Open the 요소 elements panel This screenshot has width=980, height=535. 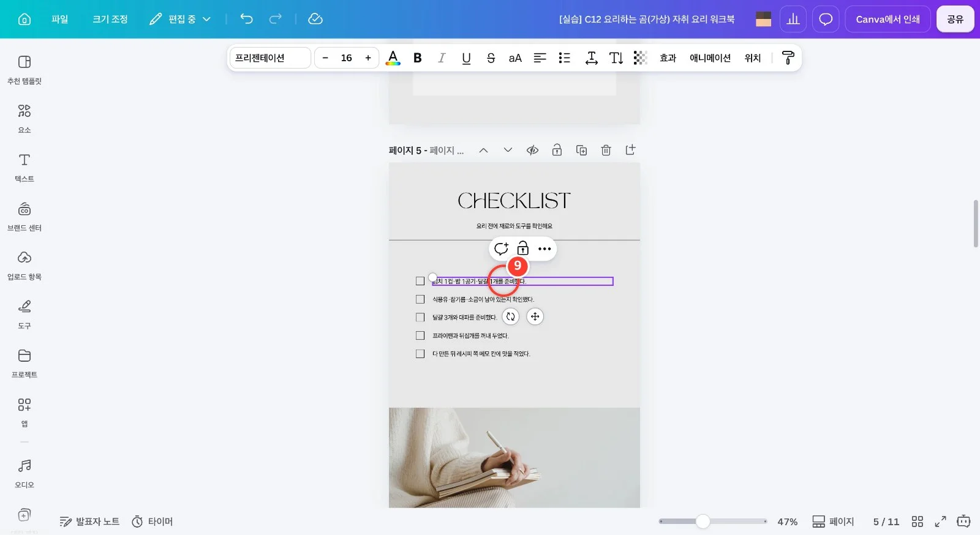pos(24,119)
